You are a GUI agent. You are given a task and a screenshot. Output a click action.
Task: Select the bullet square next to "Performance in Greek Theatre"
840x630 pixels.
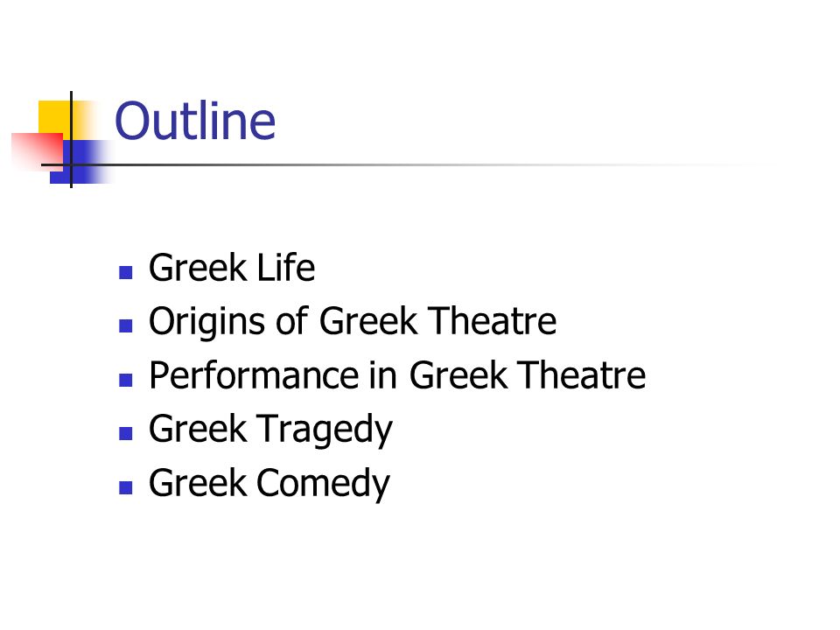[x=125, y=380]
